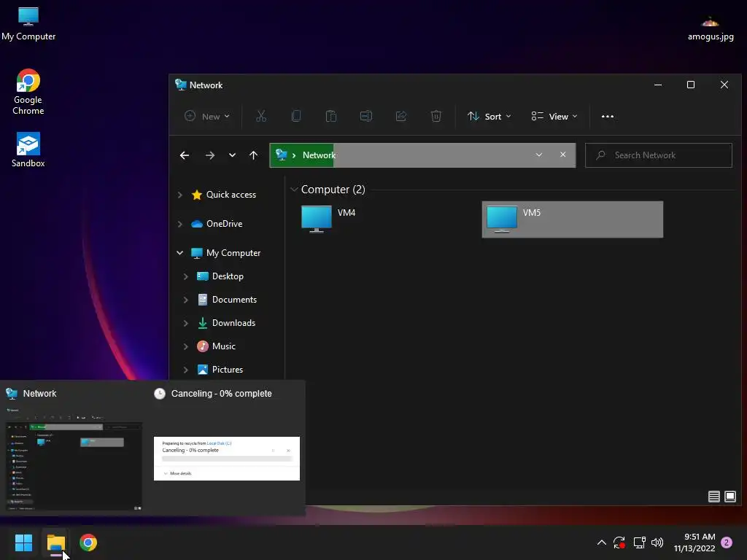Expand Downloads folder chevron
Screen dimensions: 747x560
pos(186,323)
